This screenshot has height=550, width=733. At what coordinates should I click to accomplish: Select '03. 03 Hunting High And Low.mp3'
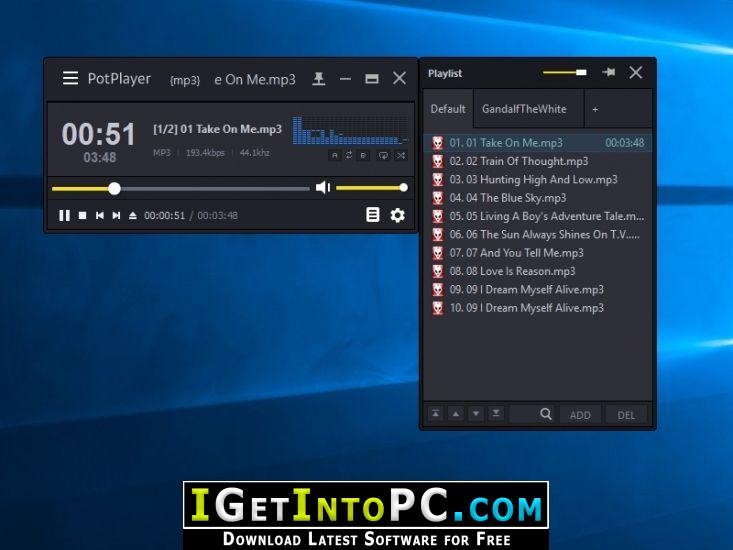538,179
